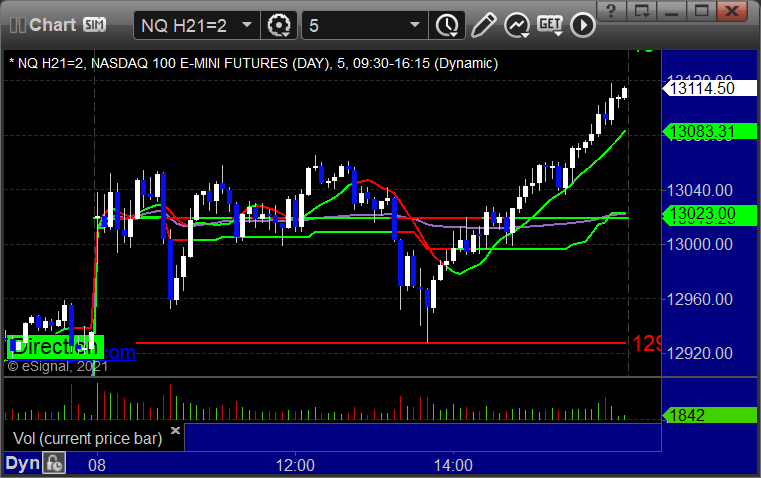Click the pop-out window button beside help
This screenshot has width=761, height=478.
tap(642, 11)
